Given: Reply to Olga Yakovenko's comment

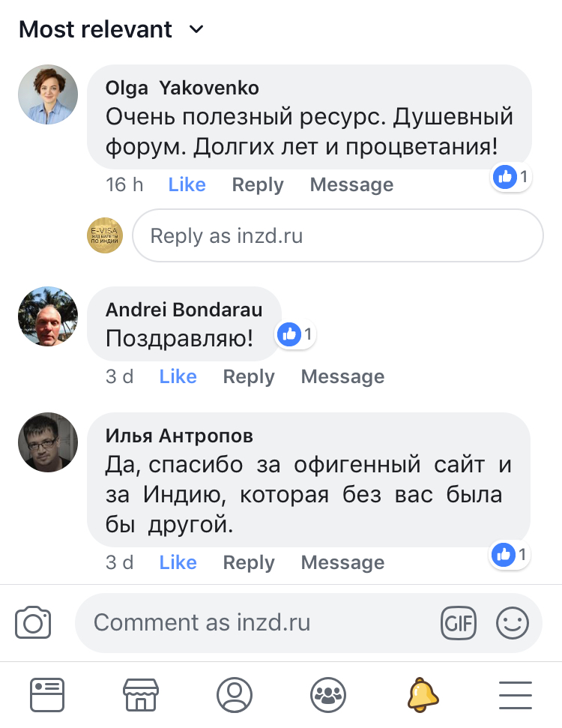Looking at the screenshot, I should pos(258,185).
